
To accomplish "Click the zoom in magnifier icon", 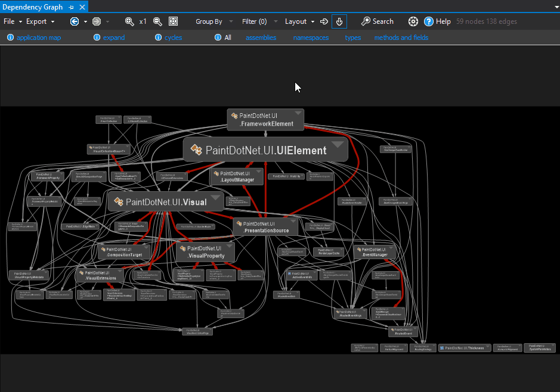I will [129, 21].
